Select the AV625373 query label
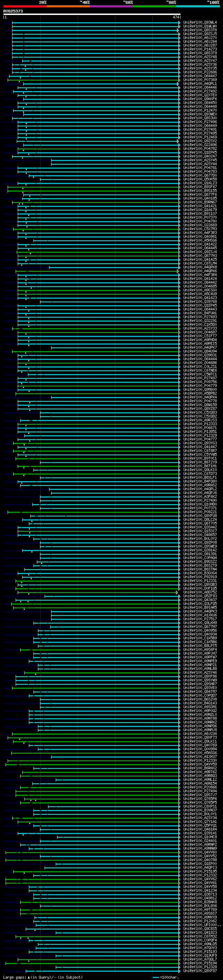The height and width of the screenshot is (980, 223). click(13, 11)
